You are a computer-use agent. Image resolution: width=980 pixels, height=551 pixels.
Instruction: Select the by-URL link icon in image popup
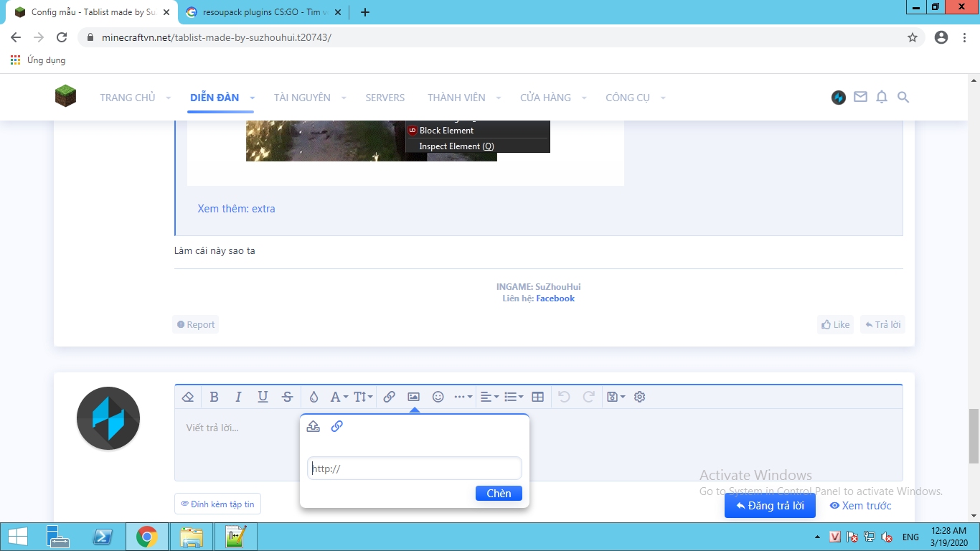[336, 426]
